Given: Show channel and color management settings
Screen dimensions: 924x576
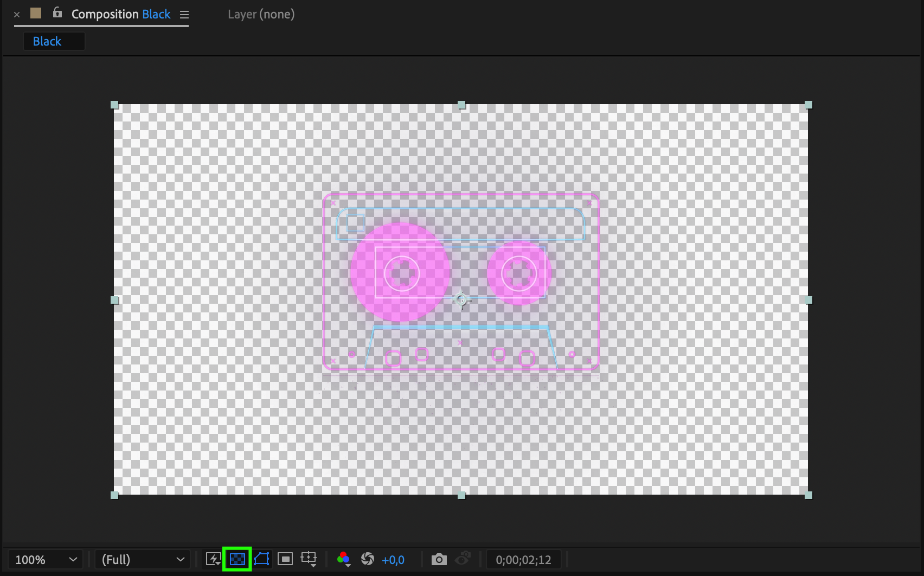Looking at the screenshot, I should [x=343, y=559].
